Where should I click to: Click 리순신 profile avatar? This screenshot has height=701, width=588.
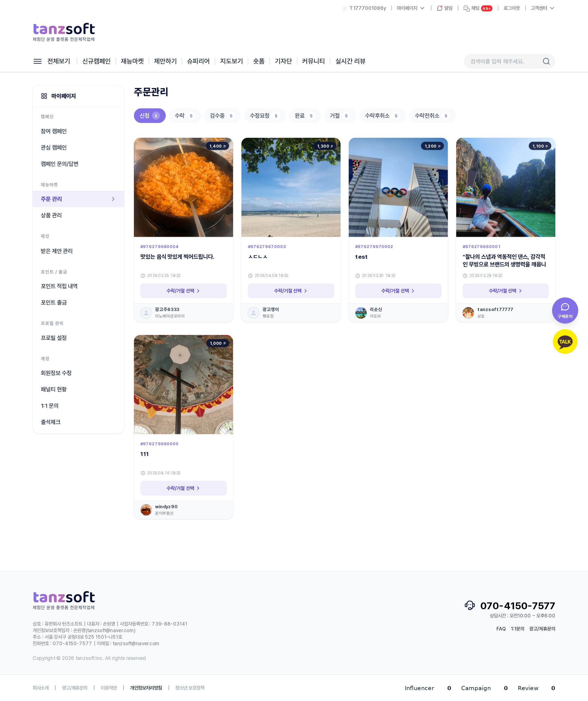[x=361, y=313]
